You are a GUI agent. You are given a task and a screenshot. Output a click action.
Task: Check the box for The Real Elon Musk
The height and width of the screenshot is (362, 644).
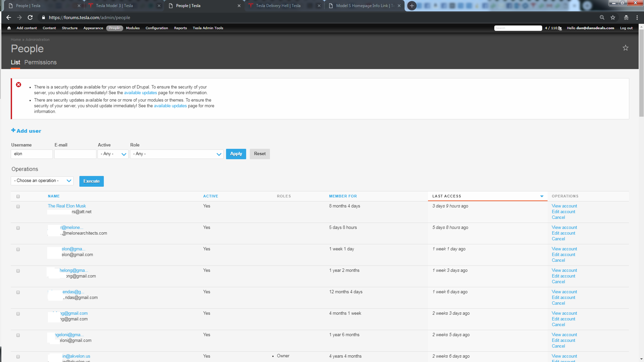[x=18, y=206]
